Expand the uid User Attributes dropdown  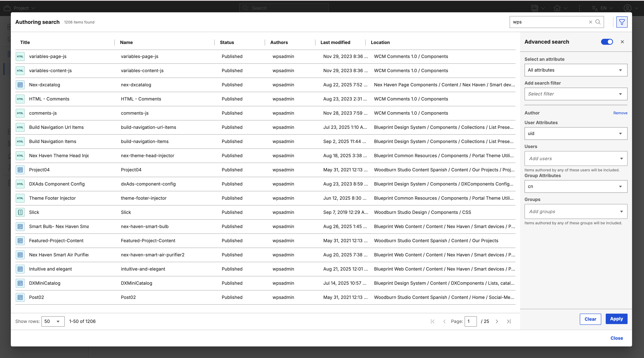[575, 134]
